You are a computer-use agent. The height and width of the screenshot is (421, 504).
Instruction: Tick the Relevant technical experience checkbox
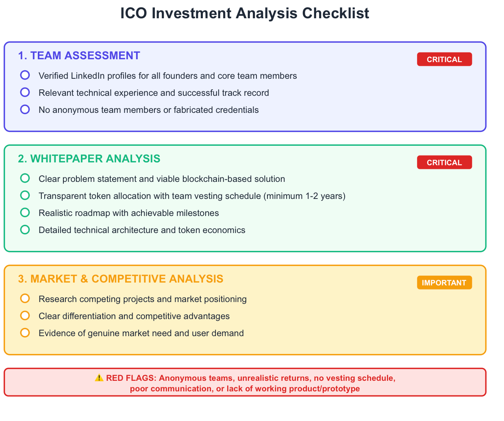coord(25,92)
